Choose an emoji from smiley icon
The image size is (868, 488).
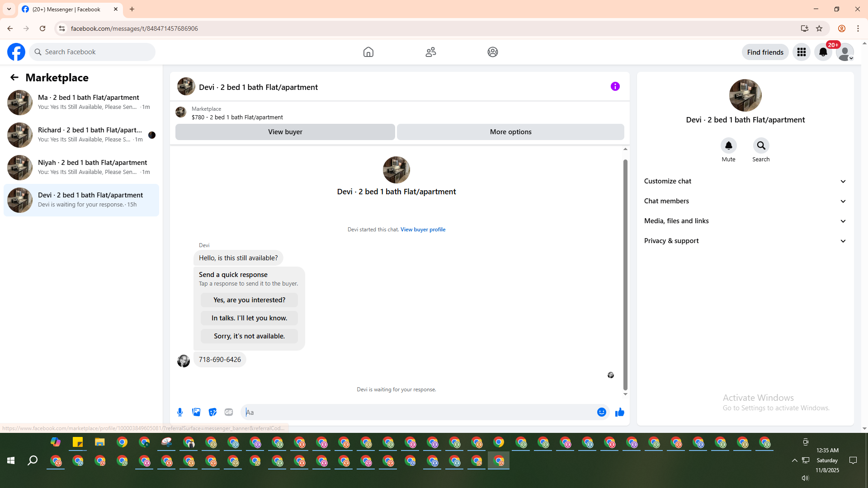coord(601,412)
